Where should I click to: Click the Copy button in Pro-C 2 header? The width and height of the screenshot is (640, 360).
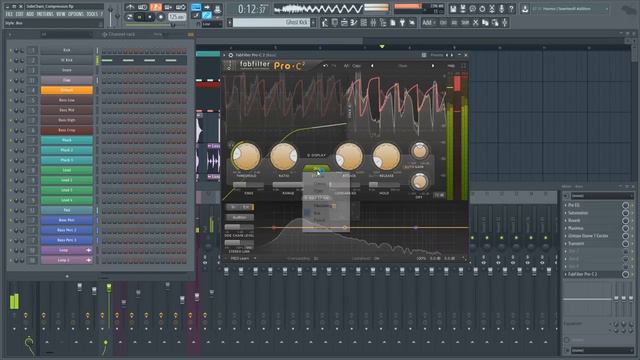tap(357, 66)
